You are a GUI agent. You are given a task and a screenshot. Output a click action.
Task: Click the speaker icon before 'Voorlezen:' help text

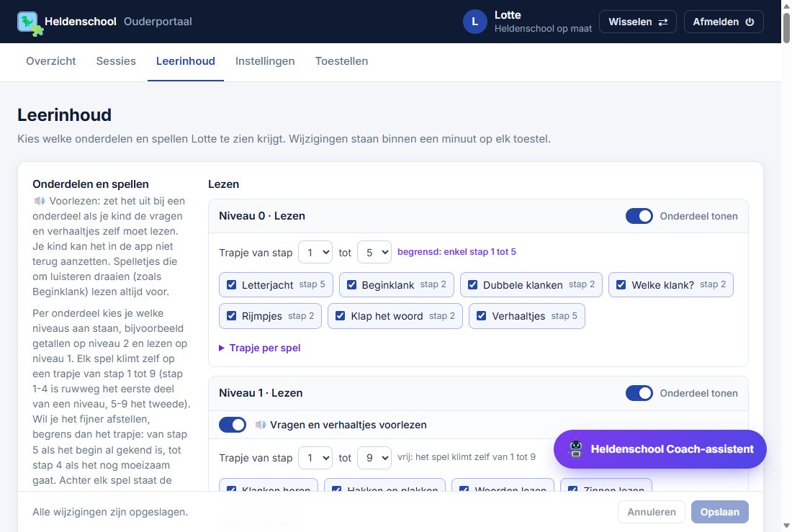(x=39, y=201)
